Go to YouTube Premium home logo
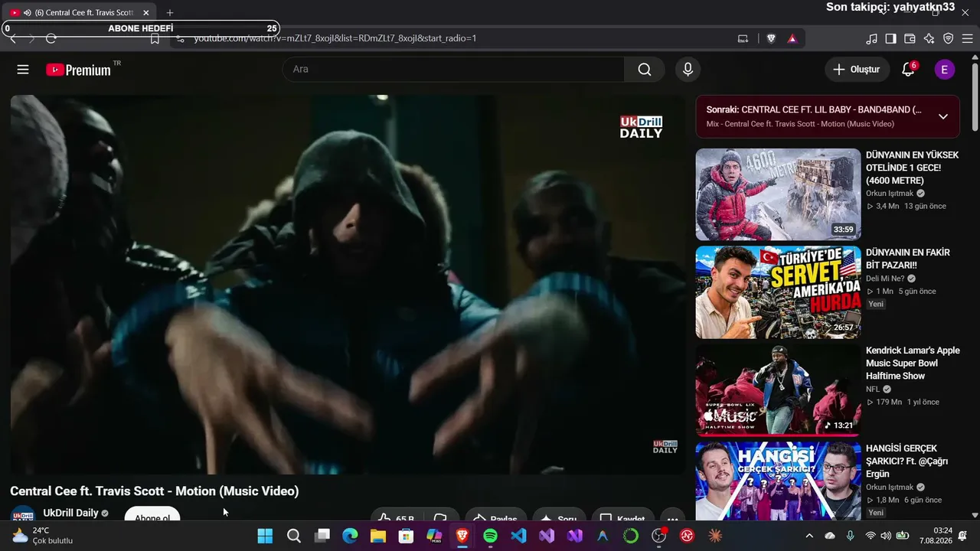 (x=78, y=70)
